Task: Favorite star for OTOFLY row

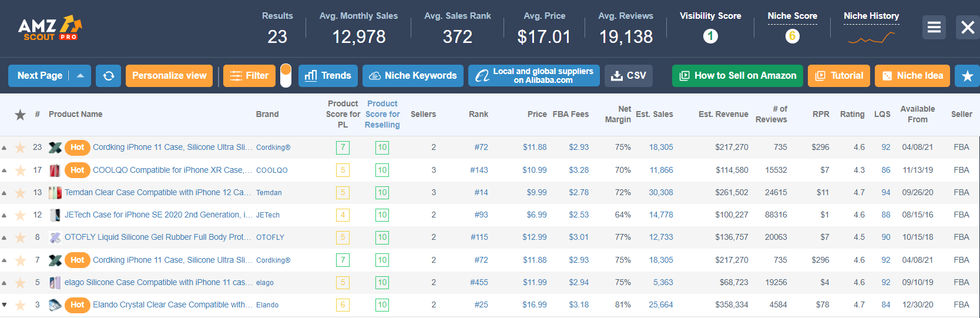Action: (x=20, y=237)
